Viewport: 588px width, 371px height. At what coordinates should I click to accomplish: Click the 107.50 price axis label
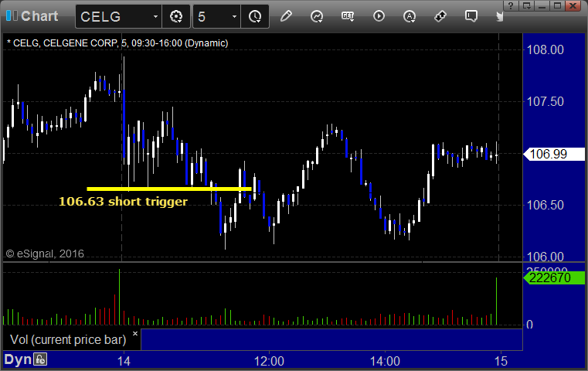[x=545, y=101]
